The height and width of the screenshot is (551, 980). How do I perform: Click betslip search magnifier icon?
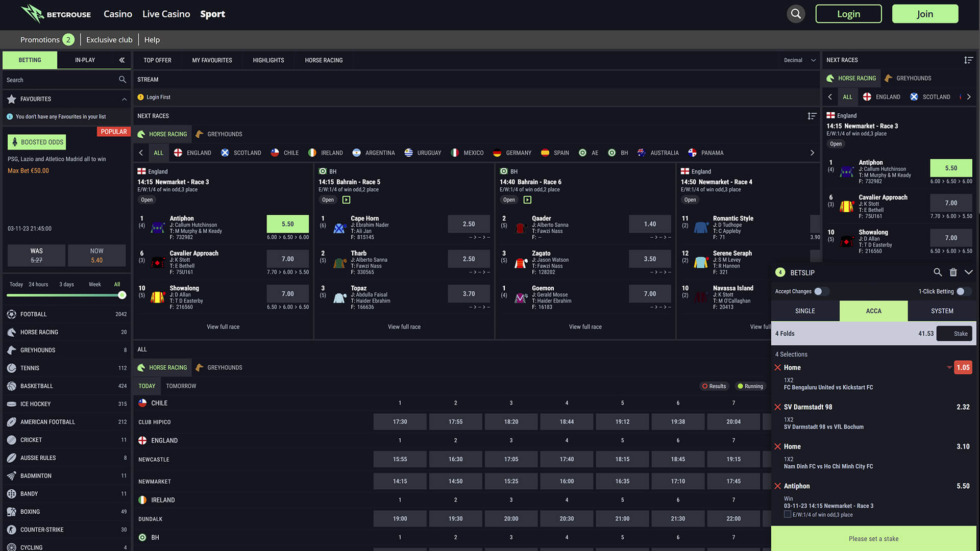click(x=938, y=272)
